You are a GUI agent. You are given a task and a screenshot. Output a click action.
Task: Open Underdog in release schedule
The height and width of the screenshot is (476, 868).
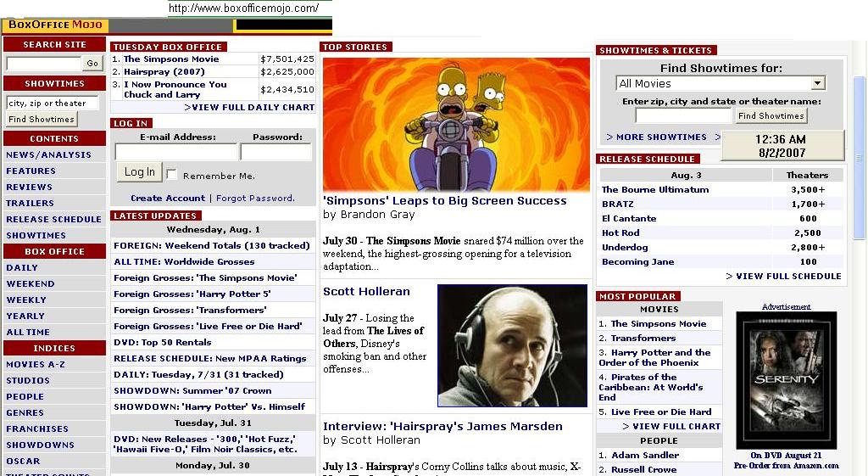pyautogui.click(x=625, y=247)
